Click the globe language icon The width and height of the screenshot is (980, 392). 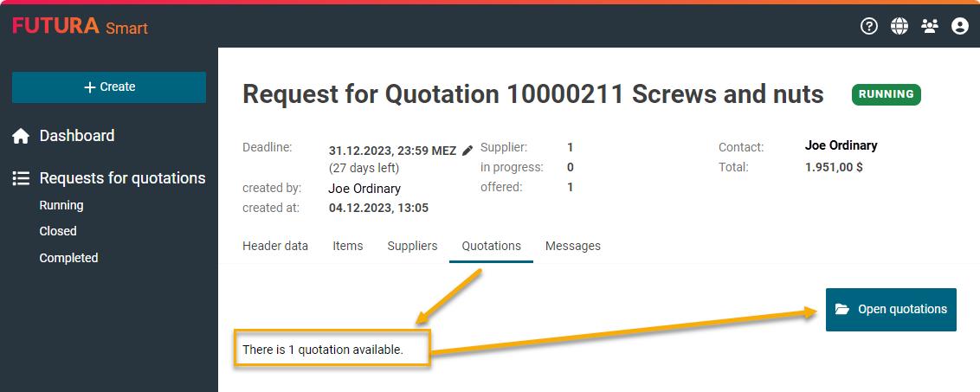click(x=899, y=27)
